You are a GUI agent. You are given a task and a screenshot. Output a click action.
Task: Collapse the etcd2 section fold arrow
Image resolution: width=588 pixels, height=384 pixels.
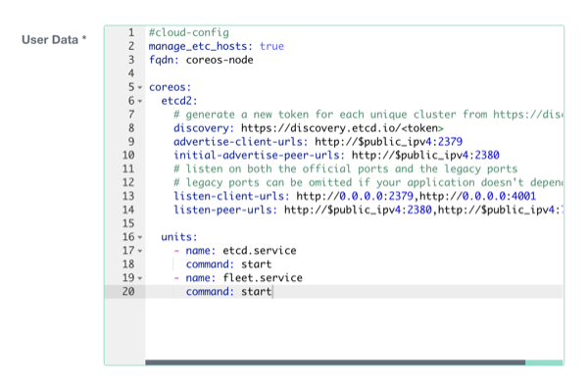pyautogui.click(x=140, y=101)
